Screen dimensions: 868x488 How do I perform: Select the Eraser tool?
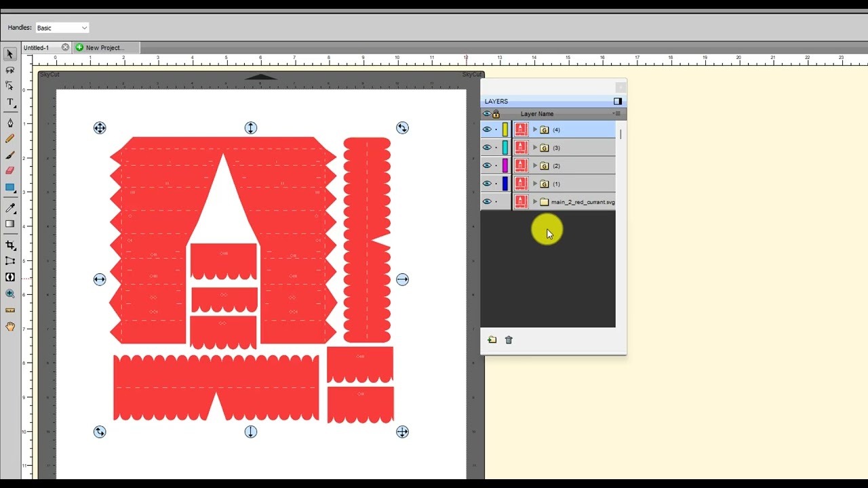[9, 171]
